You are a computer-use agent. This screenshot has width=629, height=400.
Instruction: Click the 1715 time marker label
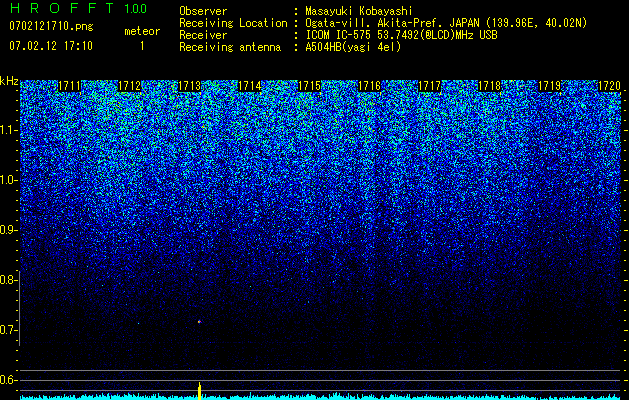click(309, 86)
